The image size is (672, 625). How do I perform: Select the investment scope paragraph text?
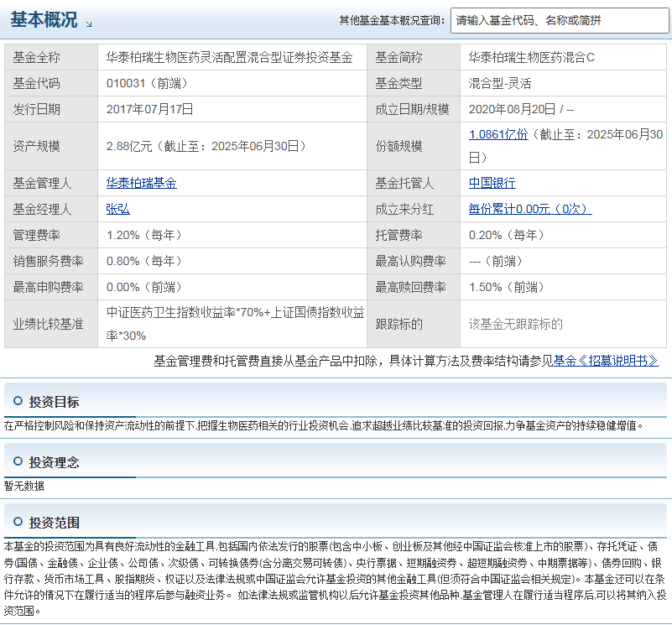pyautogui.click(x=335, y=579)
